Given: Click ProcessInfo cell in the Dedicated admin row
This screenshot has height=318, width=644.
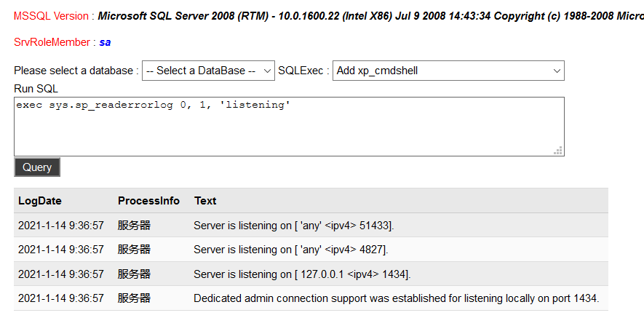Looking at the screenshot, I should (x=134, y=298).
